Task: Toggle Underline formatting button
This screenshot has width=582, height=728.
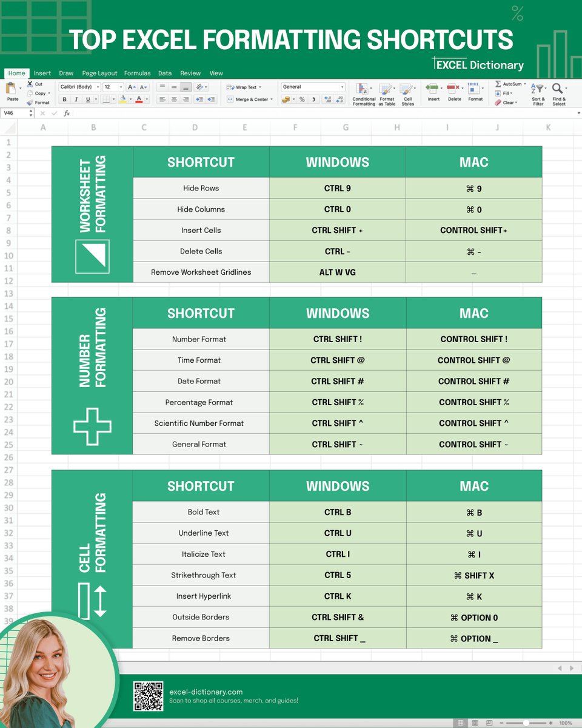Action: [88, 99]
